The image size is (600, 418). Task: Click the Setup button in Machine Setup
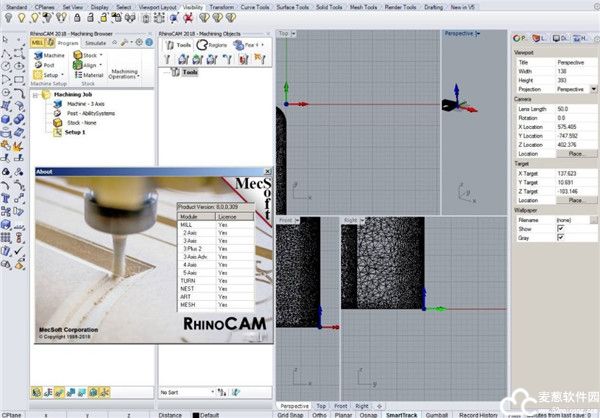tap(47, 75)
